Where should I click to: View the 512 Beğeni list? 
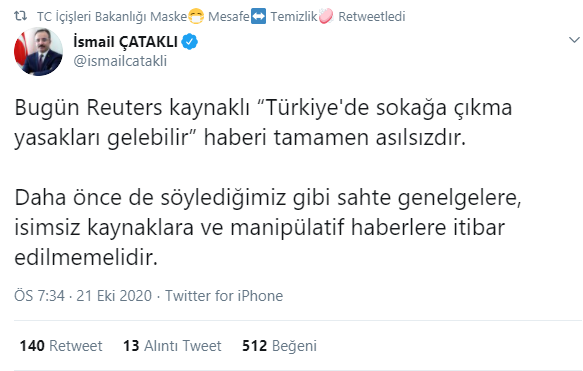279,346
